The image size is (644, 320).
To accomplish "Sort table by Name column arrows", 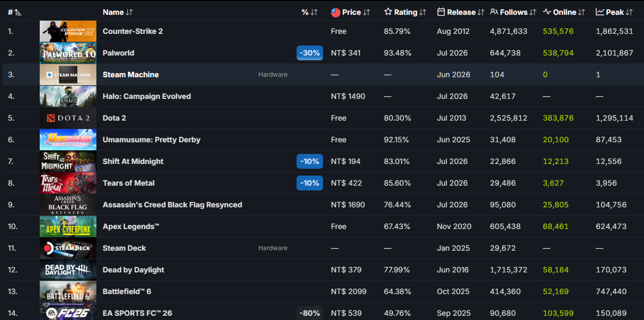I will [130, 12].
